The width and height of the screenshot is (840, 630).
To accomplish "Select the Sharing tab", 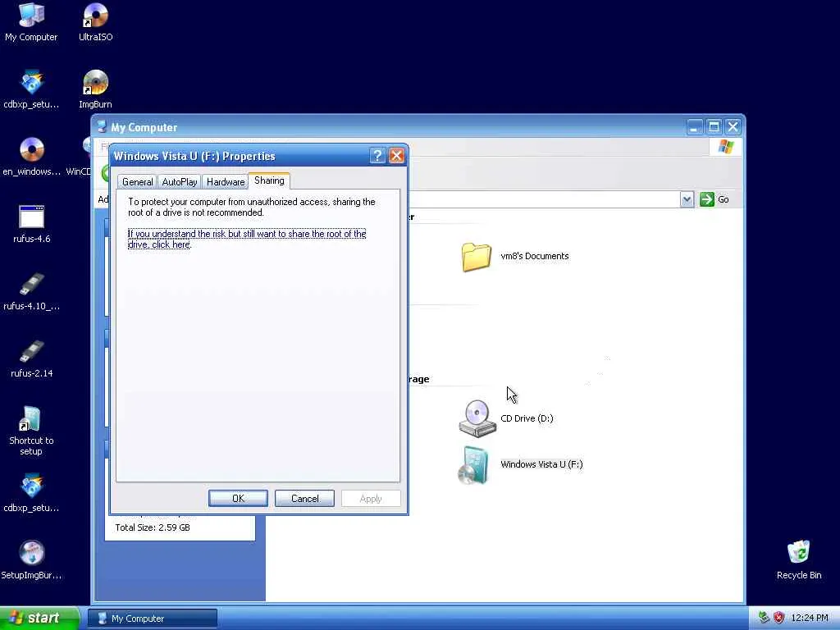I will tap(269, 180).
